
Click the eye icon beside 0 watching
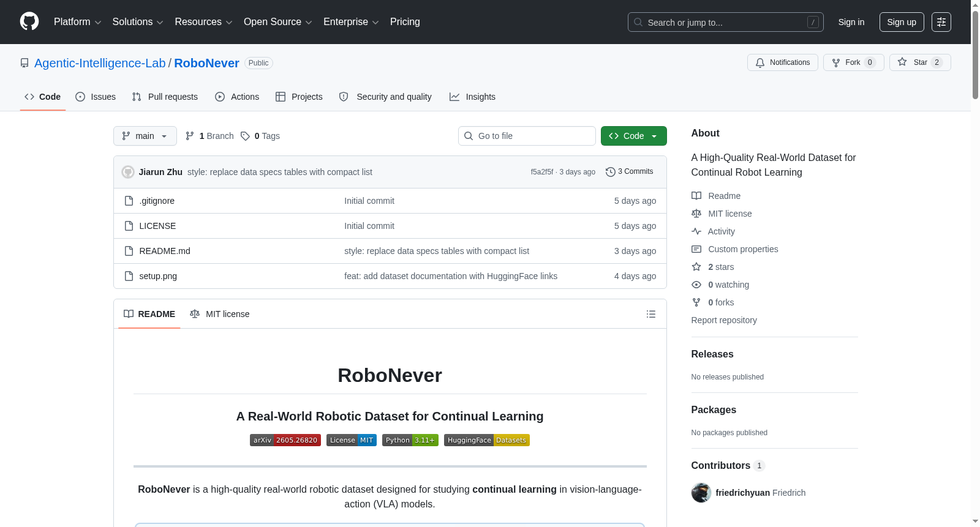696,285
